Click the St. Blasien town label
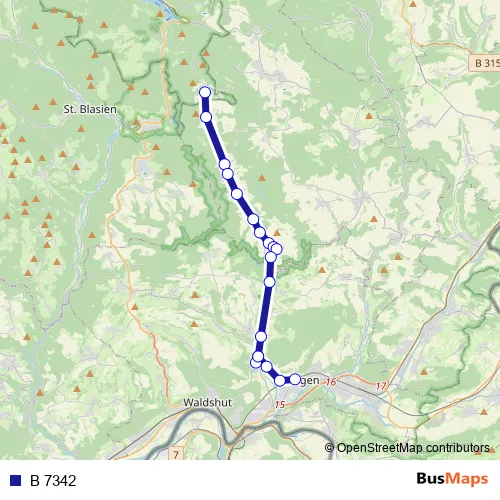 tap(90, 109)
